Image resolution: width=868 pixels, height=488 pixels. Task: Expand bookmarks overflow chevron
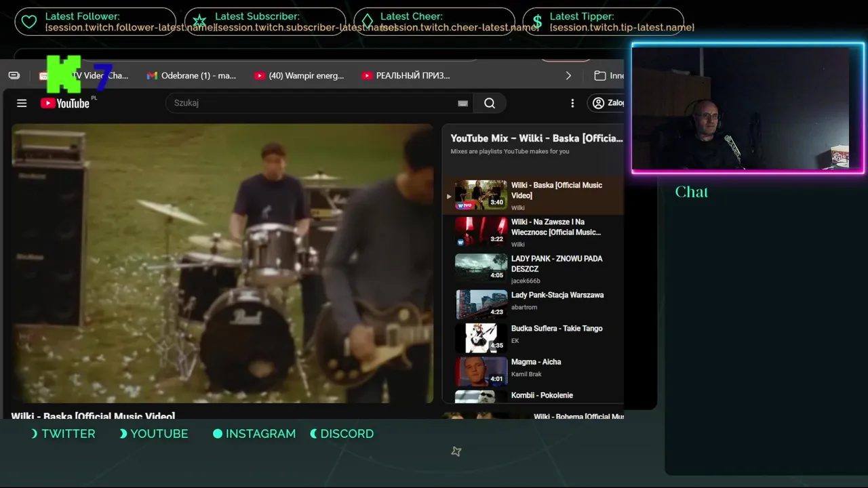568,76
